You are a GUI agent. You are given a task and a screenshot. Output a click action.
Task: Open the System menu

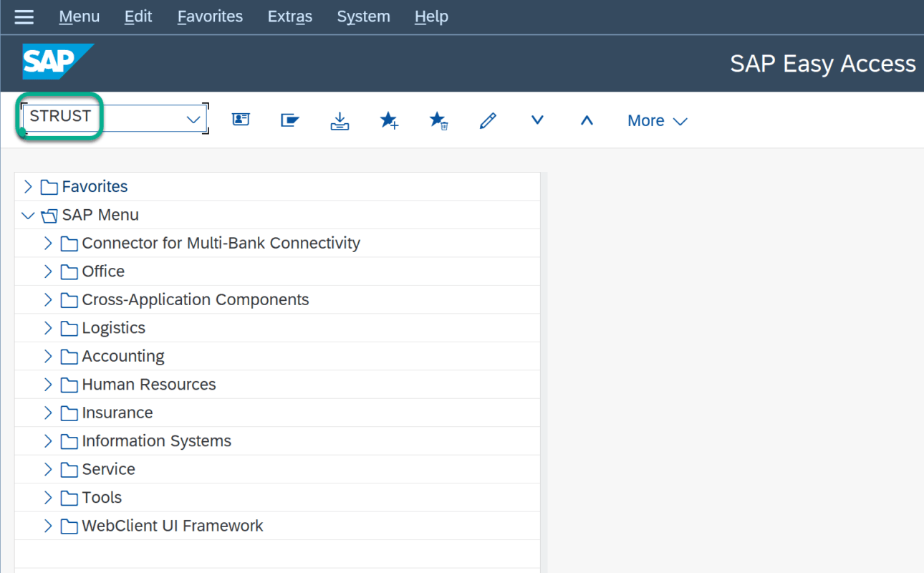[x=363, y=16]
